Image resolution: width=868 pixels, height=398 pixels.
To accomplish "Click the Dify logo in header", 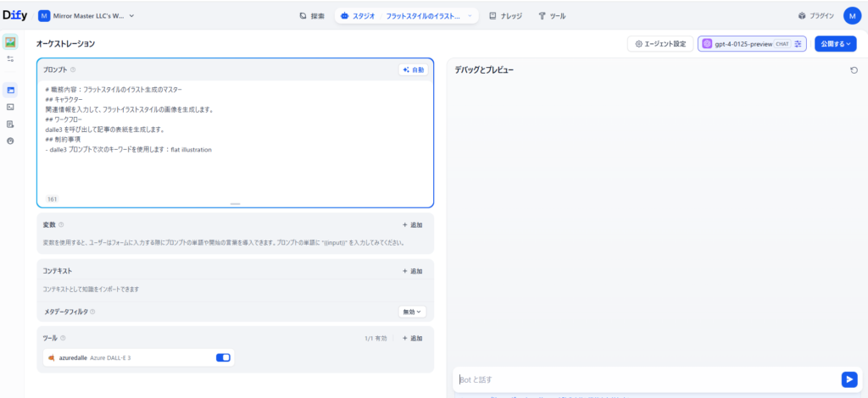I will [14, 15].
